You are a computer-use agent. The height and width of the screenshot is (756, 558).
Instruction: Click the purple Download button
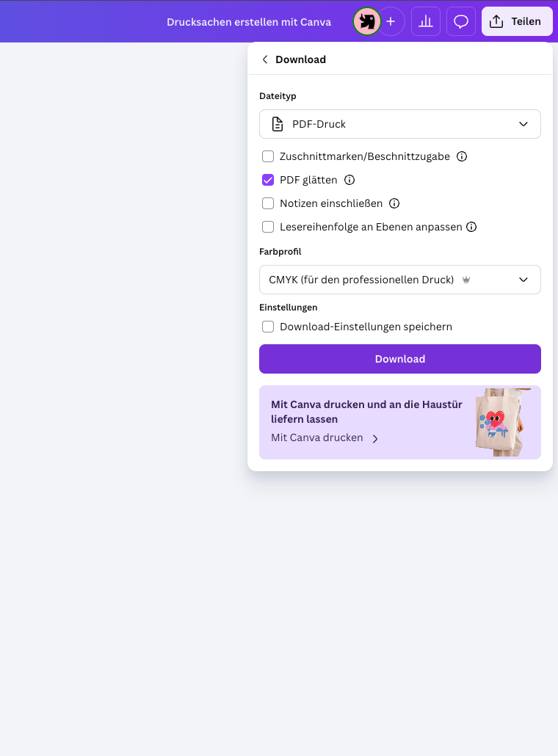click(400, 359)
